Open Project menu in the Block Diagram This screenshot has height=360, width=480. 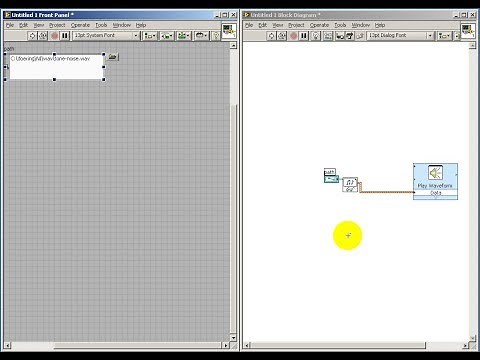tap(296, 25)
